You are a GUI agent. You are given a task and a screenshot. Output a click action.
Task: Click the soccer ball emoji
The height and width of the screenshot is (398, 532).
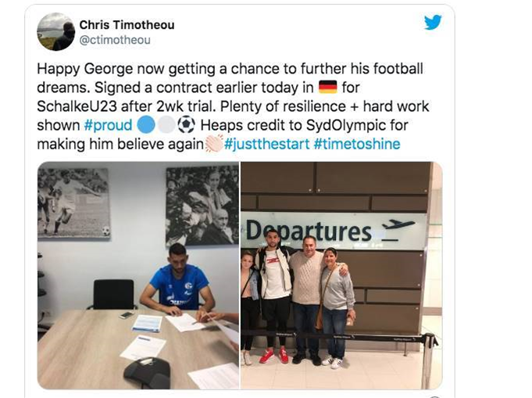(x=186, y=124)
